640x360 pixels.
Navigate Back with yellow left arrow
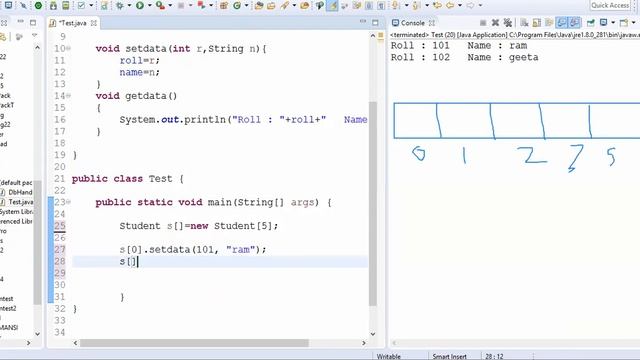450,5
